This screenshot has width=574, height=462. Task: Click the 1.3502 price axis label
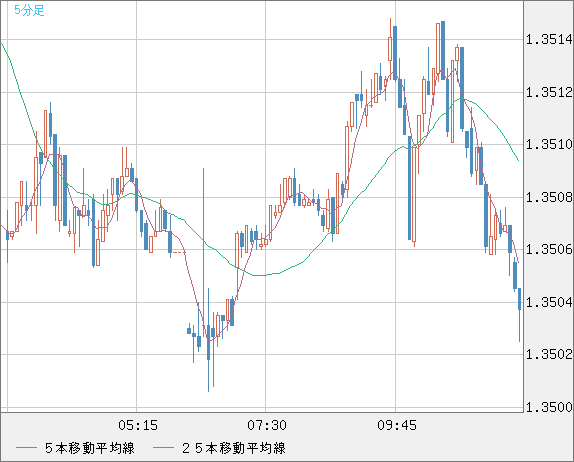coord(549,354)
